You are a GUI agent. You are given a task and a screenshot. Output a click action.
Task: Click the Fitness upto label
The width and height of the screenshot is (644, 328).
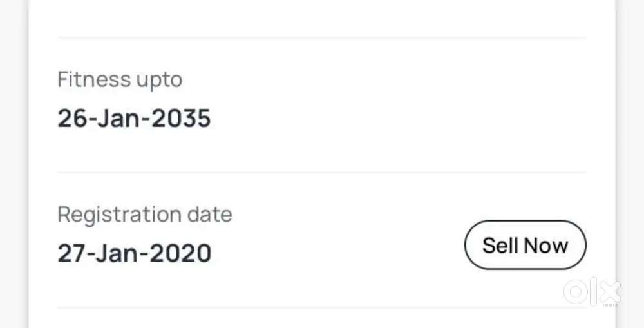(120, 79)
